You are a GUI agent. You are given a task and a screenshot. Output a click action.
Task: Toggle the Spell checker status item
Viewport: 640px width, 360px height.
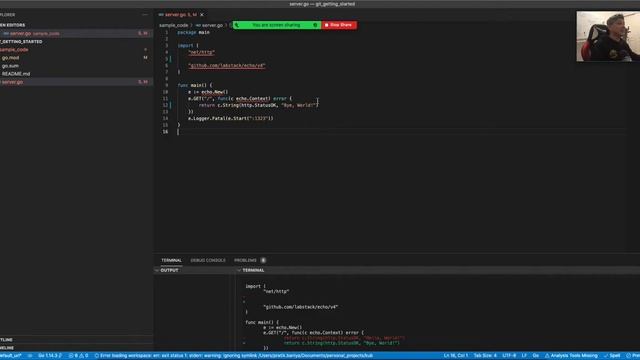tap(612, 356)
